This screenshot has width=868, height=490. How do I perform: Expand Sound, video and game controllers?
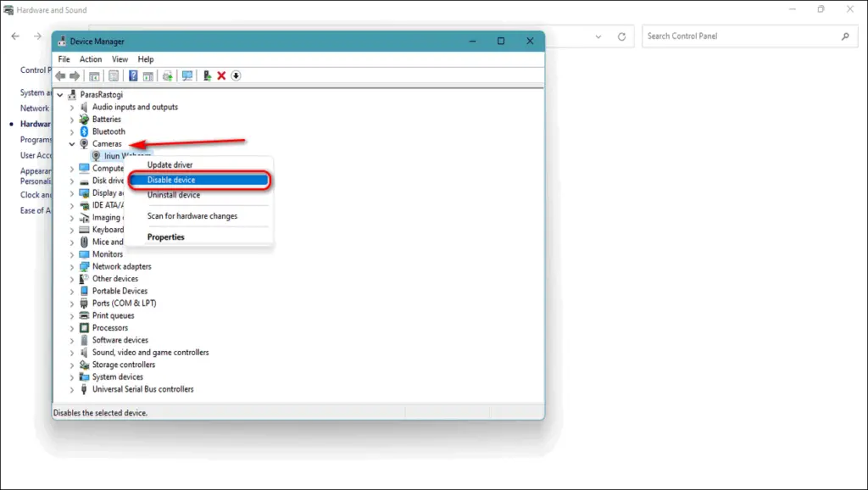[x=72, y=352]
